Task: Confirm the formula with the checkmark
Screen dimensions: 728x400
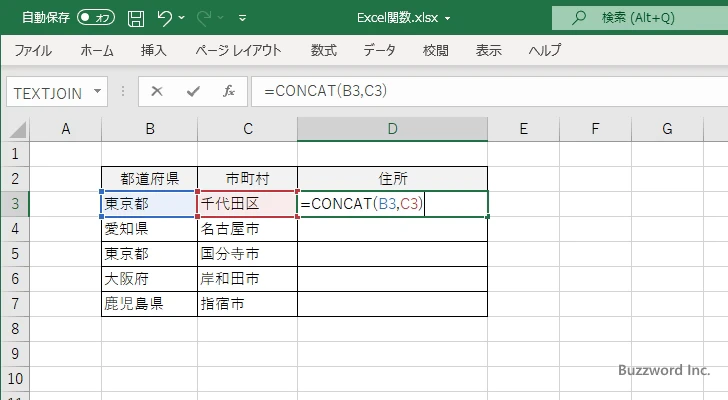Action: tap(193, 91)
